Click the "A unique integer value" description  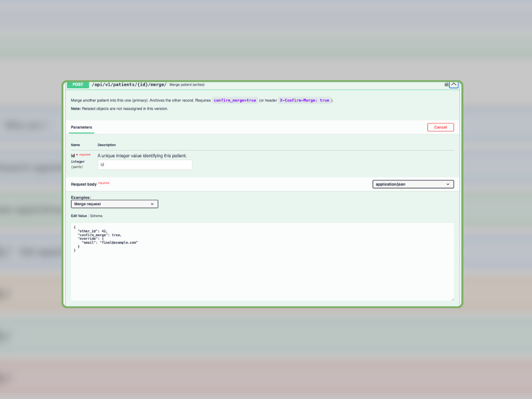[142, 156]
